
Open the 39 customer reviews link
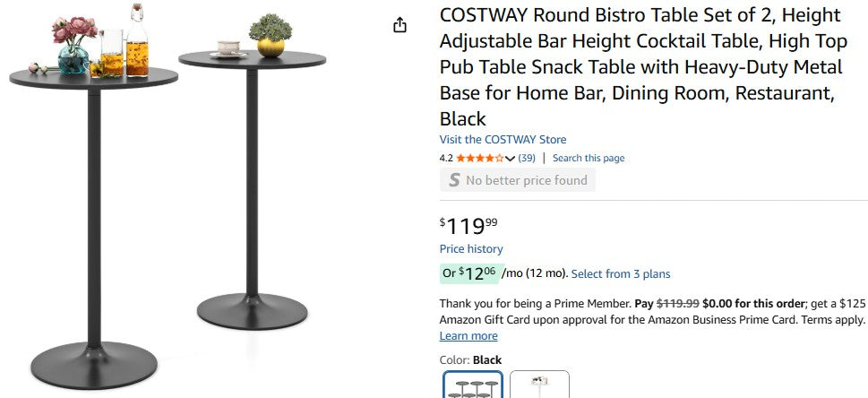pos(527,159)
